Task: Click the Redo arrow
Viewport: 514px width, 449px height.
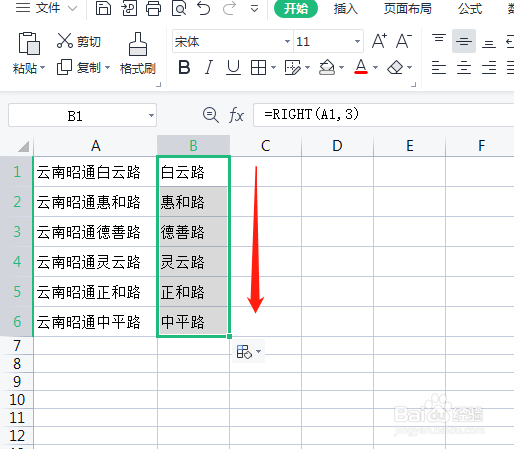Action: [229, 8]
